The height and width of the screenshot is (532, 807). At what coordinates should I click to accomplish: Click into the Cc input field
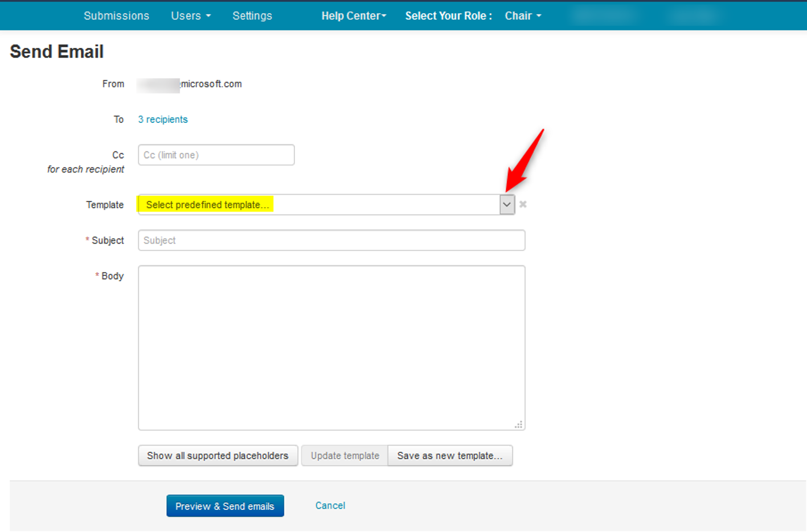coord(216,155)
